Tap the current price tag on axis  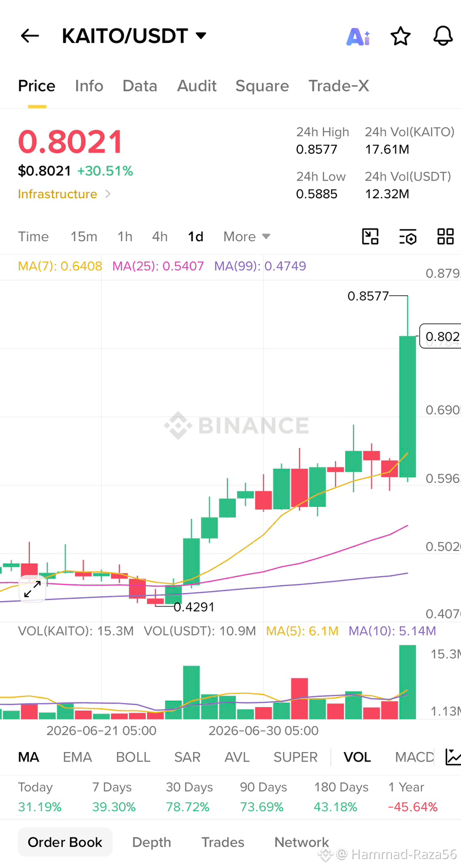(440, 336)
